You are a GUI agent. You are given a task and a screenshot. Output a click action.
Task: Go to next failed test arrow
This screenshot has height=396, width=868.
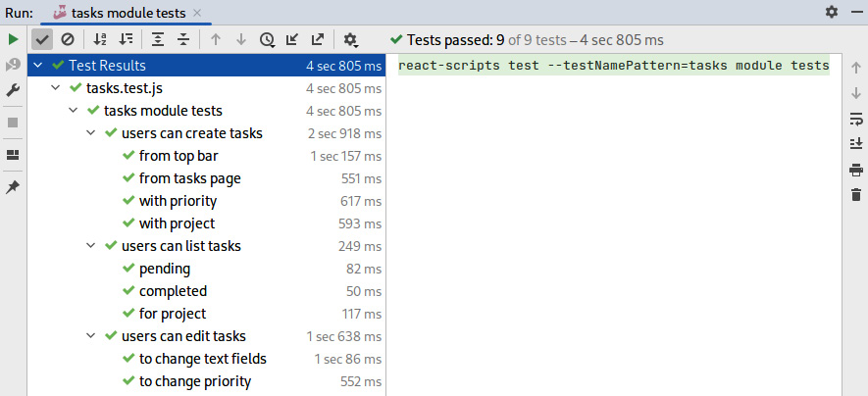tap(241, 39)
